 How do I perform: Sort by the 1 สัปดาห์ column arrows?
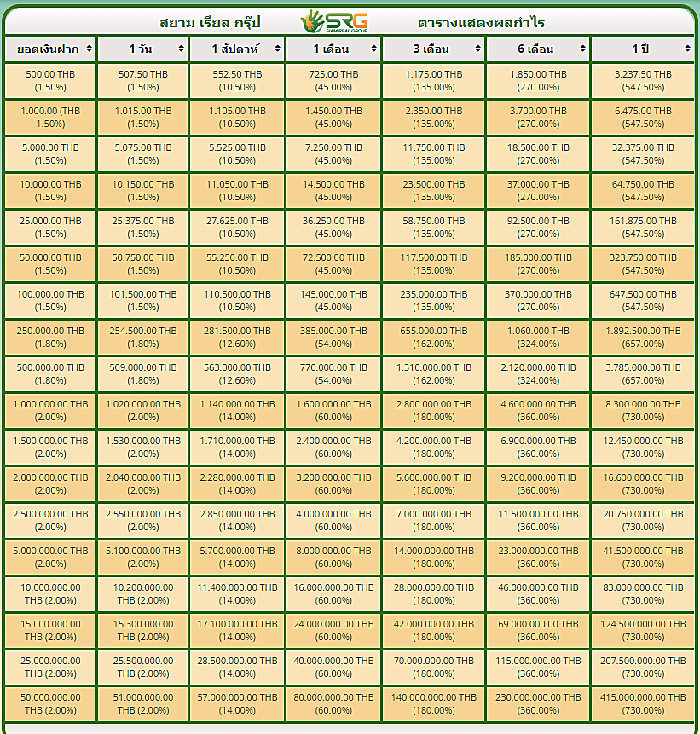coord(277,49)
